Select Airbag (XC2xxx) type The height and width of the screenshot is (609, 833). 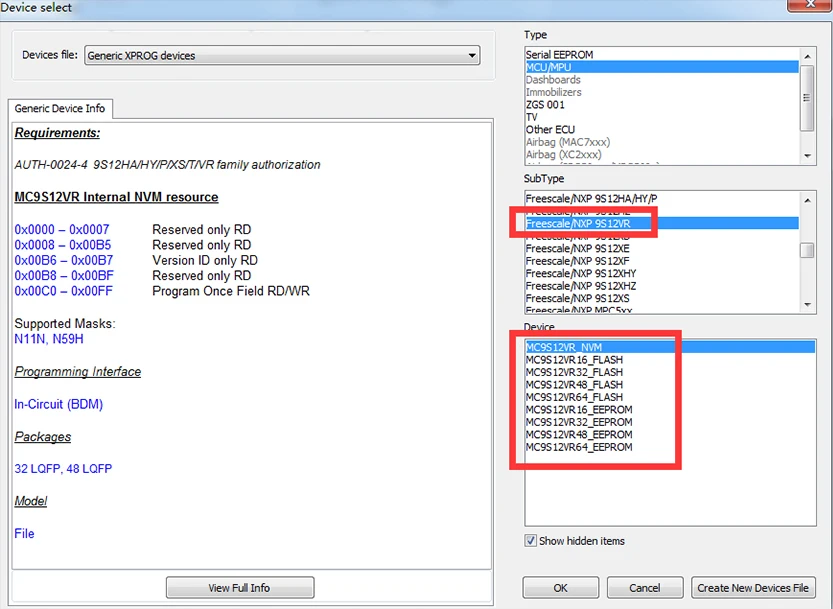(662, 155)
